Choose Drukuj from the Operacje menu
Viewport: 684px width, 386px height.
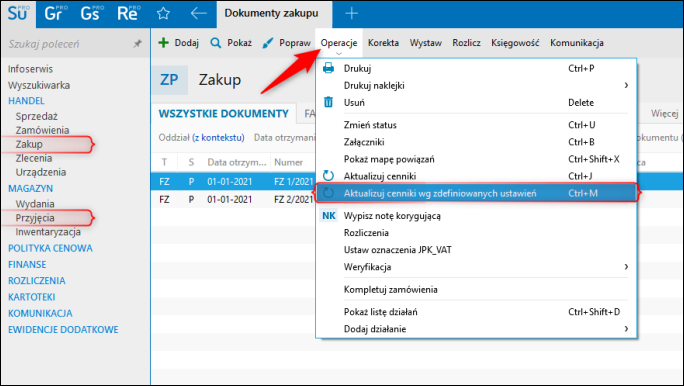(476, 68)
